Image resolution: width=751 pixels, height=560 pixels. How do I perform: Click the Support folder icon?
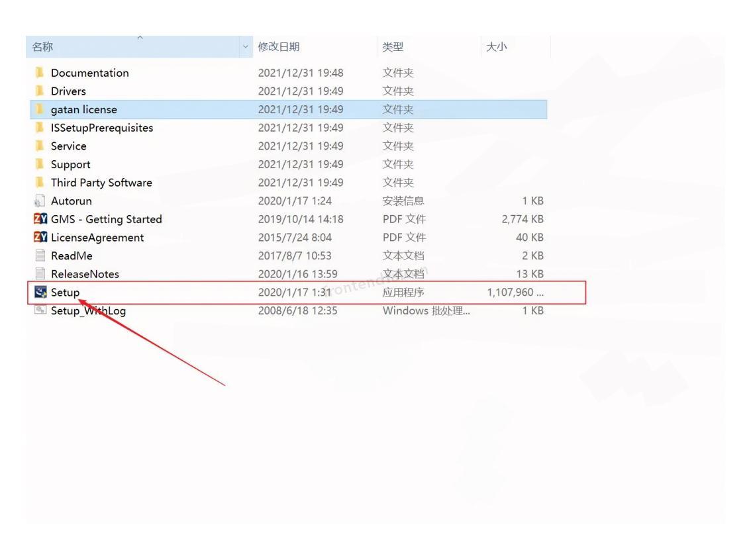(x=40, y=164)
